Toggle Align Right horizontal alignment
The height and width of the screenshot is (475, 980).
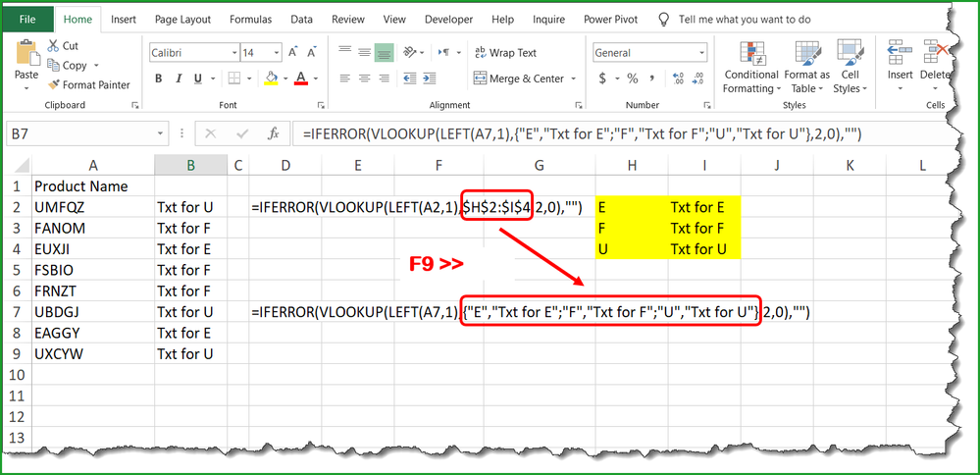(384, 79)
